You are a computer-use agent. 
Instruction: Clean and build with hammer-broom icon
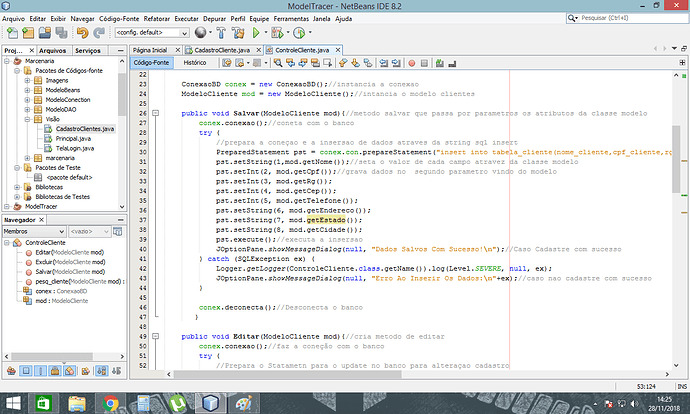pos(238,33)
